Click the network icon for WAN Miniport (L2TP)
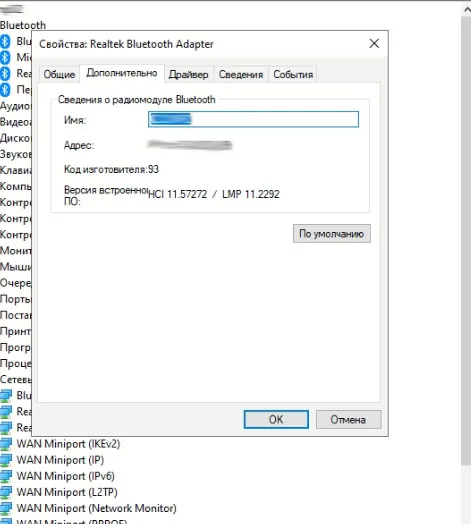Image resolution: width=471 pixels, height=524 pixels. coord(6,492)
